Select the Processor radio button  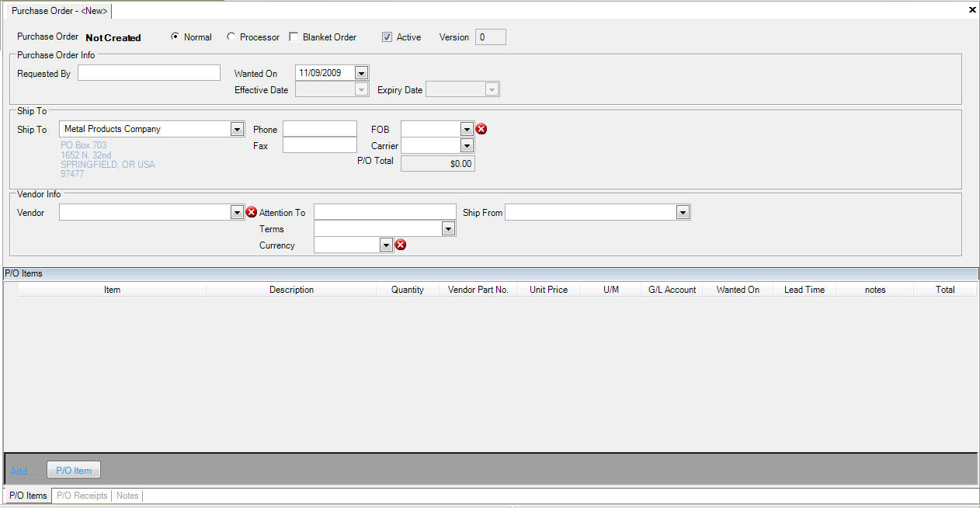pos(231,37)
